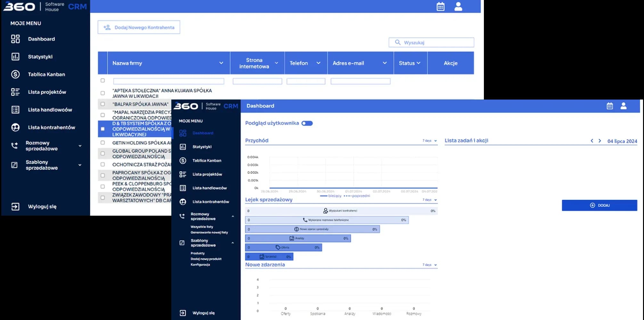644x320 pixels.
Task: Click Dashboard grid icon in front window sidebar
Action: (183, 133)
